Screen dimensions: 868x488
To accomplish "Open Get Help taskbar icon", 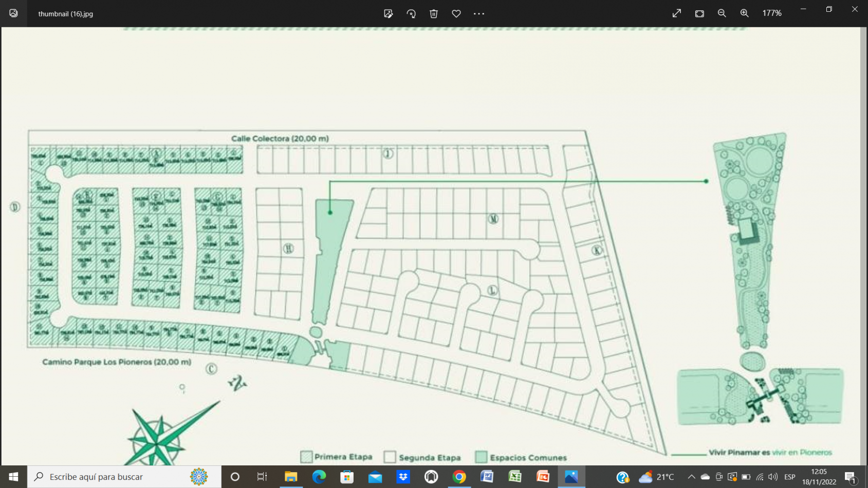I will [623, 477].
